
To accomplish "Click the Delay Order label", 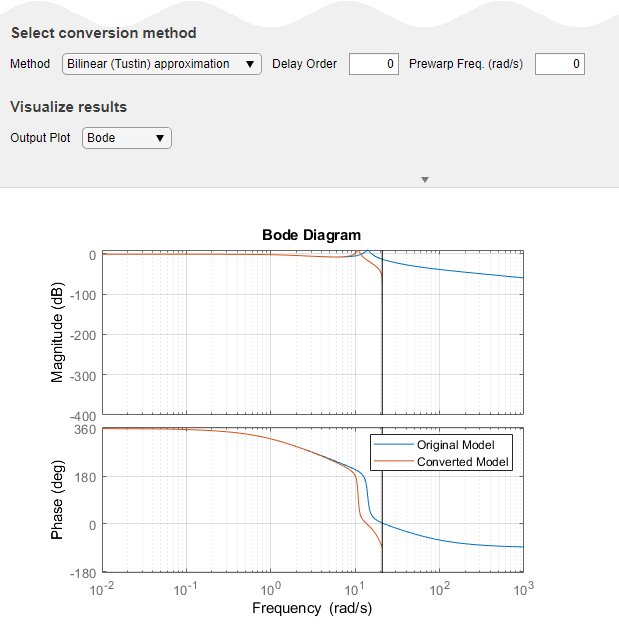I will pyautogui.click(x=304, y=64).
